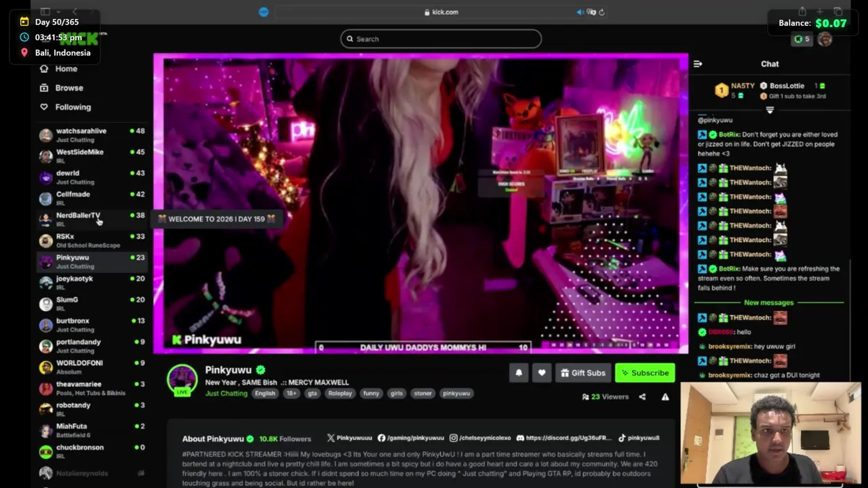
Task: Open robotandy channel in sidebar
Action: click(x=92, y=409)
